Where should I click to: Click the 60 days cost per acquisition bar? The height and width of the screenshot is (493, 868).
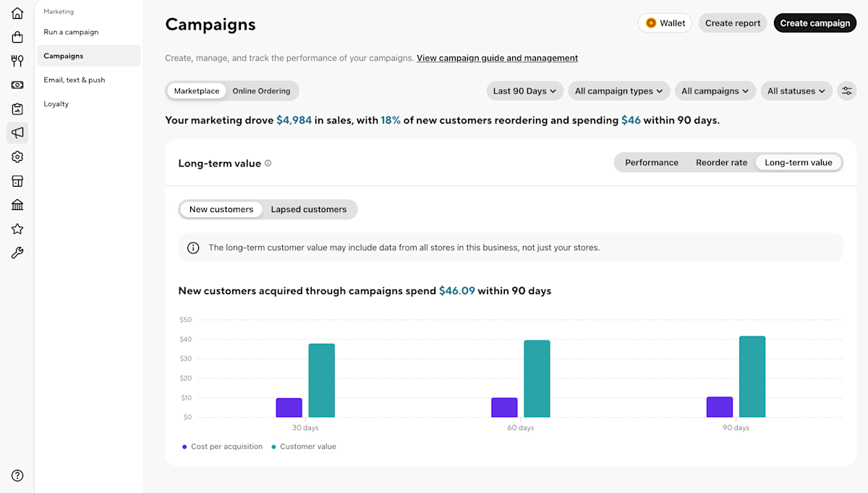click(x=504, y=408)
